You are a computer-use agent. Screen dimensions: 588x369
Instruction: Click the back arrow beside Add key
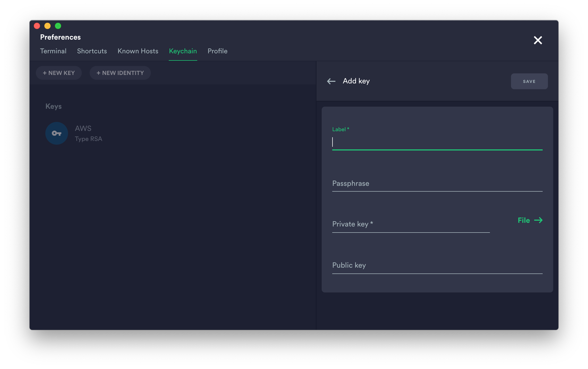(331, 81)
